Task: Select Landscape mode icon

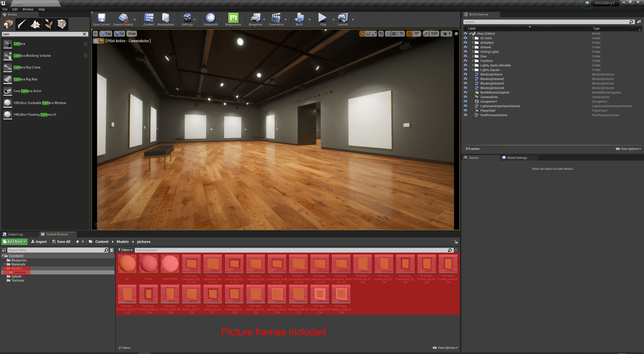Action: click(35, 24)
